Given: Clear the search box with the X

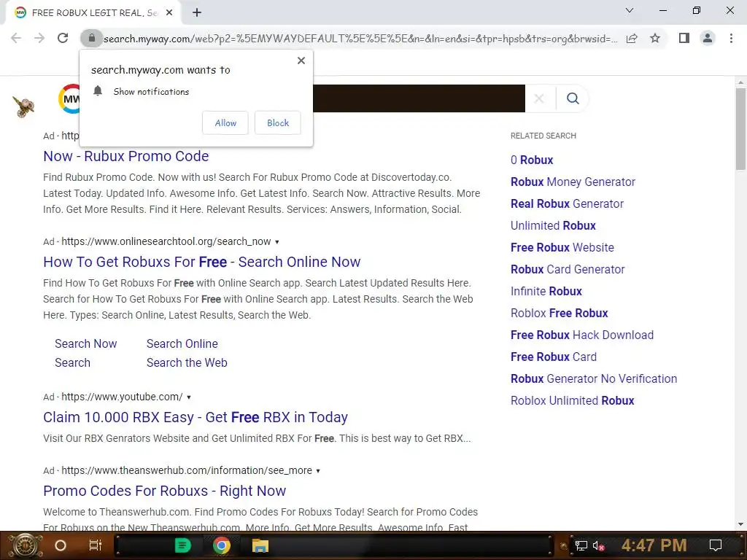Looking at the screenshot, I should 539,98.
